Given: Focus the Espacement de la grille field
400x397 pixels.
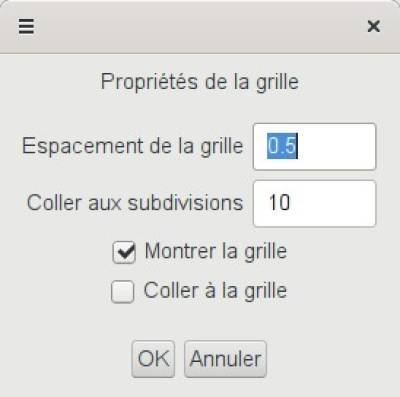Looking at the screenshot, I should pos(314,147).
